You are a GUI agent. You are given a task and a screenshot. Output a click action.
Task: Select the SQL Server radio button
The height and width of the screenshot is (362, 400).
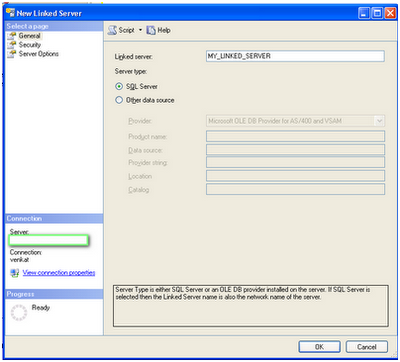(x=119, y=87)
